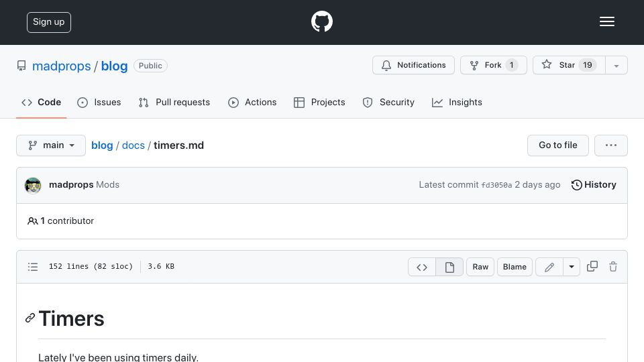Viewport: 644px width, 362px height.
Task: Copy raw contents with the copy icon
Action: [592, 266]
